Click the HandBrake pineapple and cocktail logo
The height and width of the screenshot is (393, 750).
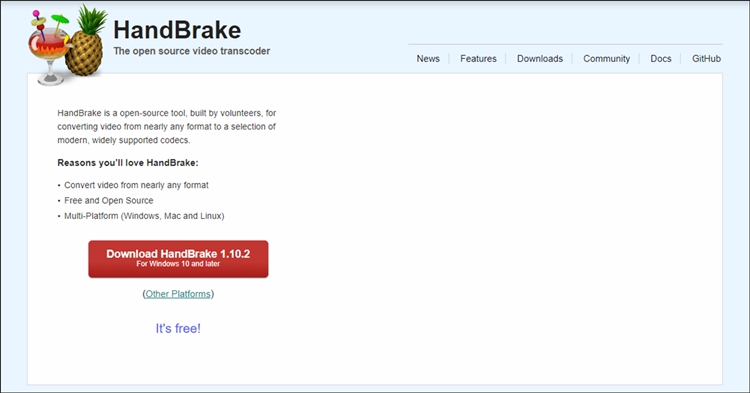67,45
